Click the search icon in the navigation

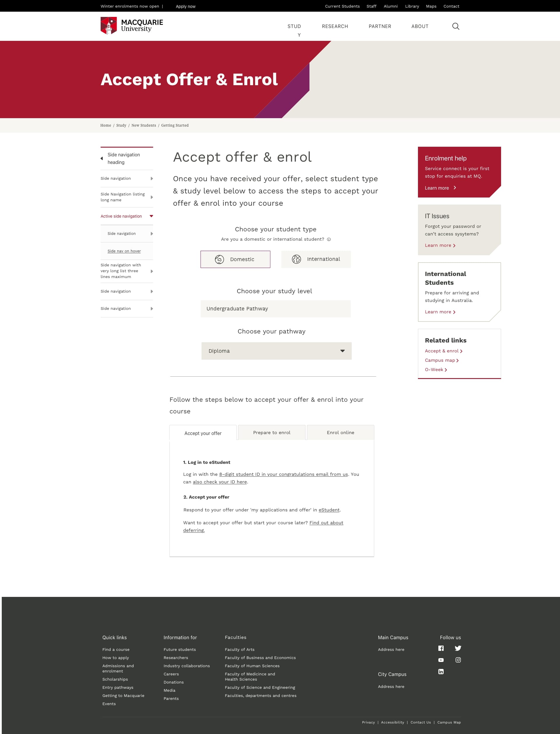point(456,26)
